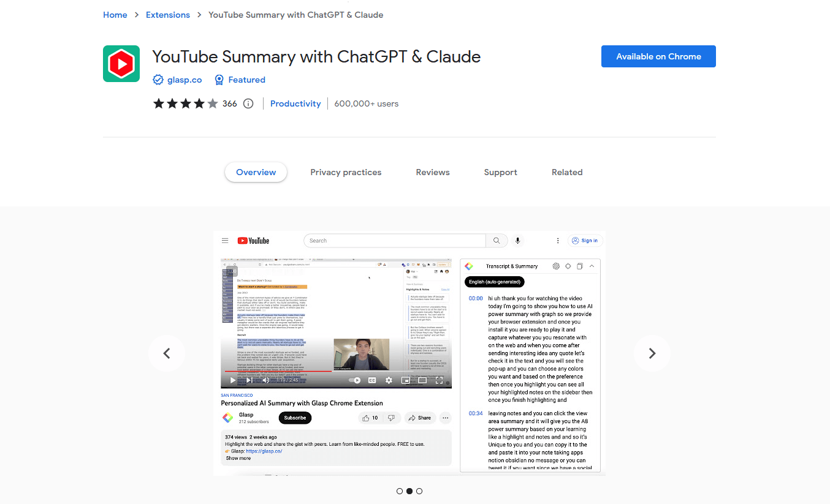Screen dimensions: 830x504
Task: Click the Productivity category link
Action: click(x=295, y=103)
